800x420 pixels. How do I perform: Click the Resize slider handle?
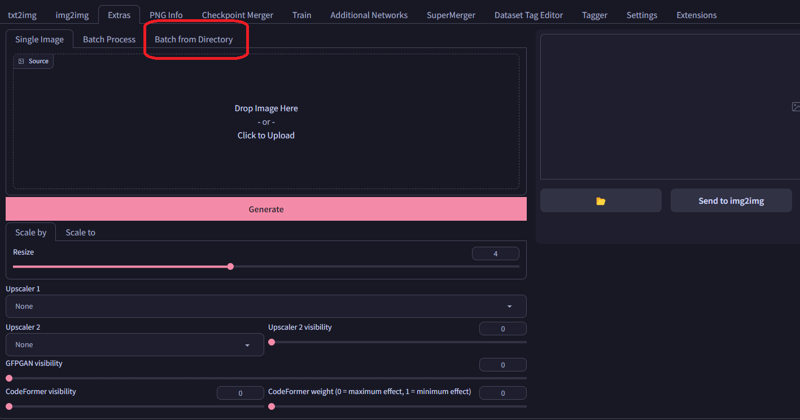pos(231,266)
